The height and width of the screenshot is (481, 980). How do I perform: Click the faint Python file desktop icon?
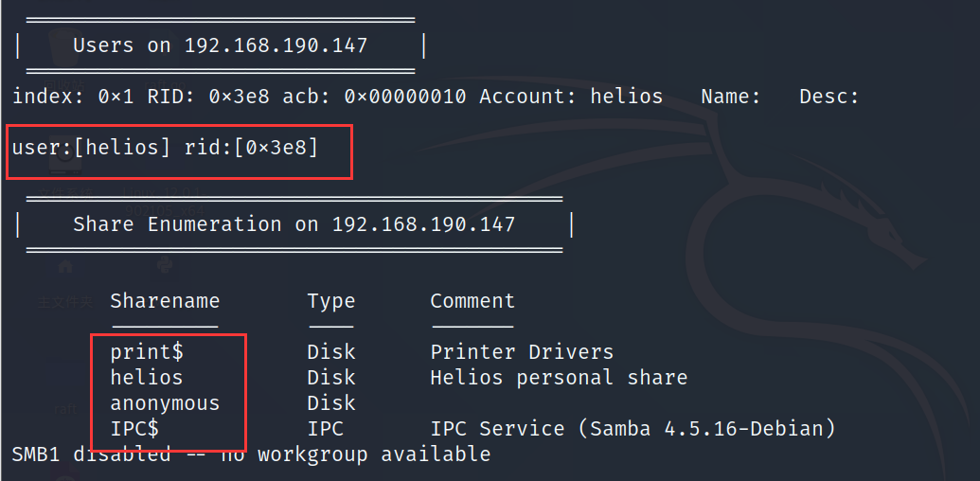tap(167, 266)
